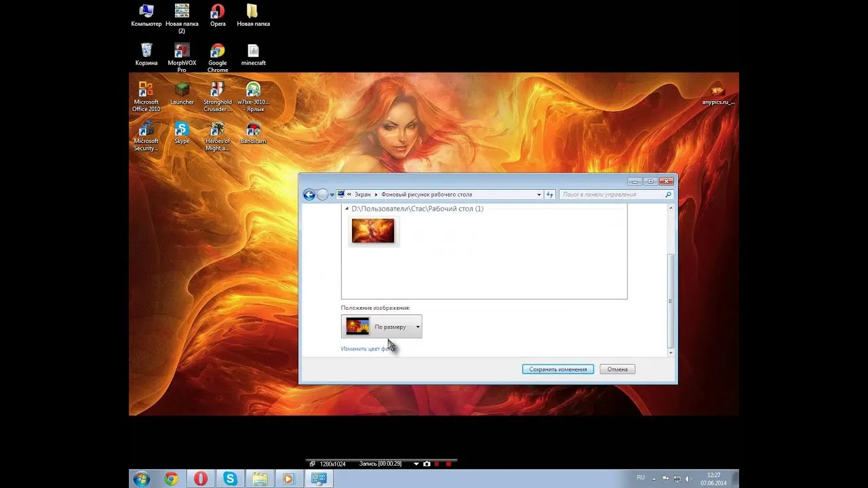Select the Launcher desktop icon
Screen dimensions: 868x488
coord(182,94)
